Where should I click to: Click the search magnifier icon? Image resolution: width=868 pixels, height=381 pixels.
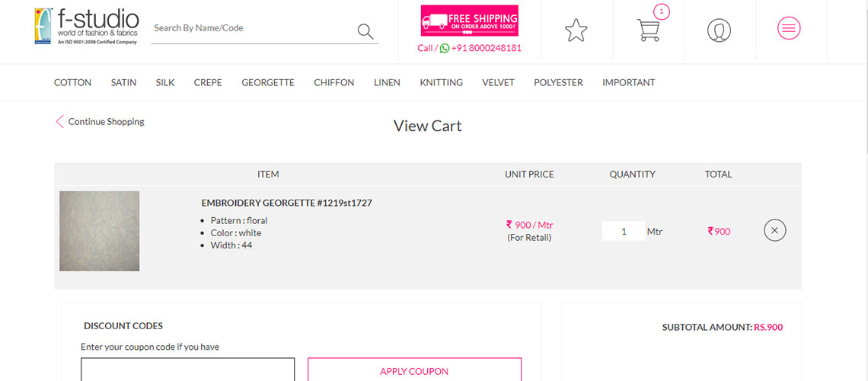[x=365, y=31]
